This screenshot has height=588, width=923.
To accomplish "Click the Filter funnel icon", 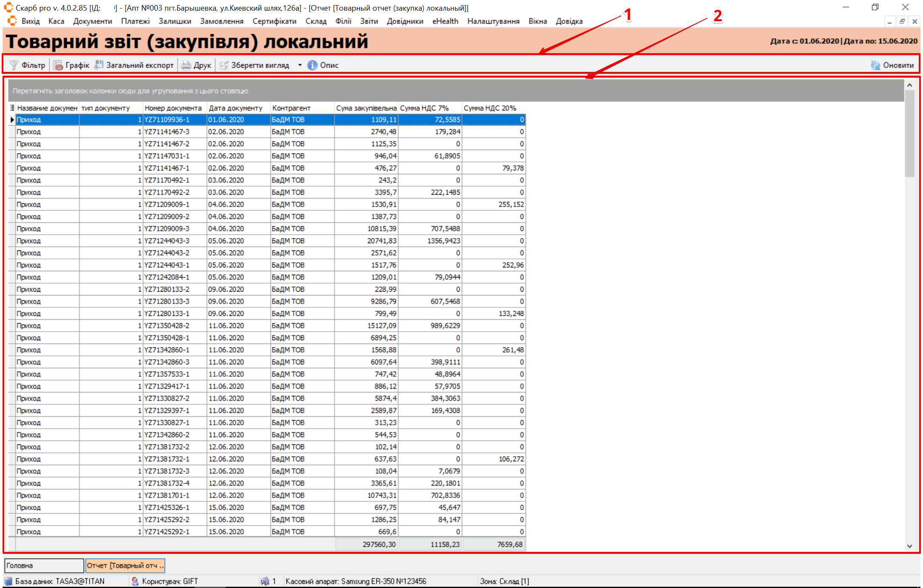I will (14, 65).
